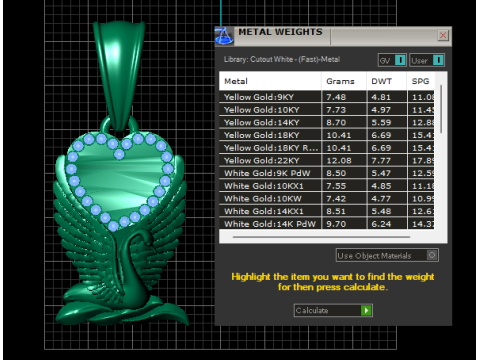Click the horizontal scrollbar below the metal table

coord(321,237)
